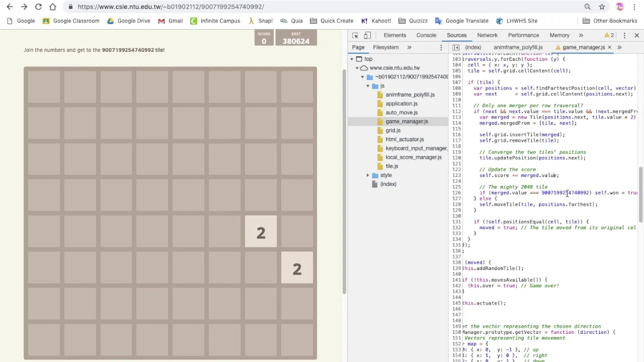644x362 pixels.
Task: Click the code editor vertical scrollbar
Action: [x=640, y=194]
